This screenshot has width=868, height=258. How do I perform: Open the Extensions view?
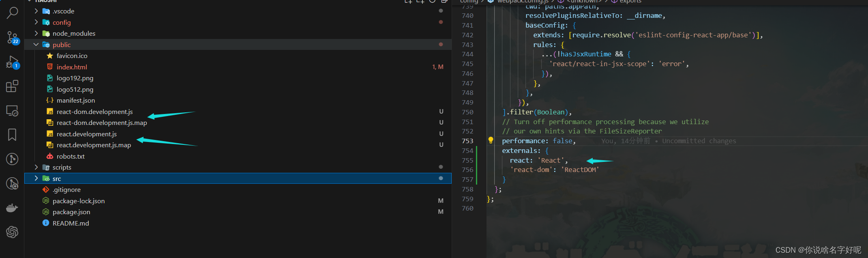pyautogui.click(x=12, y=86)
